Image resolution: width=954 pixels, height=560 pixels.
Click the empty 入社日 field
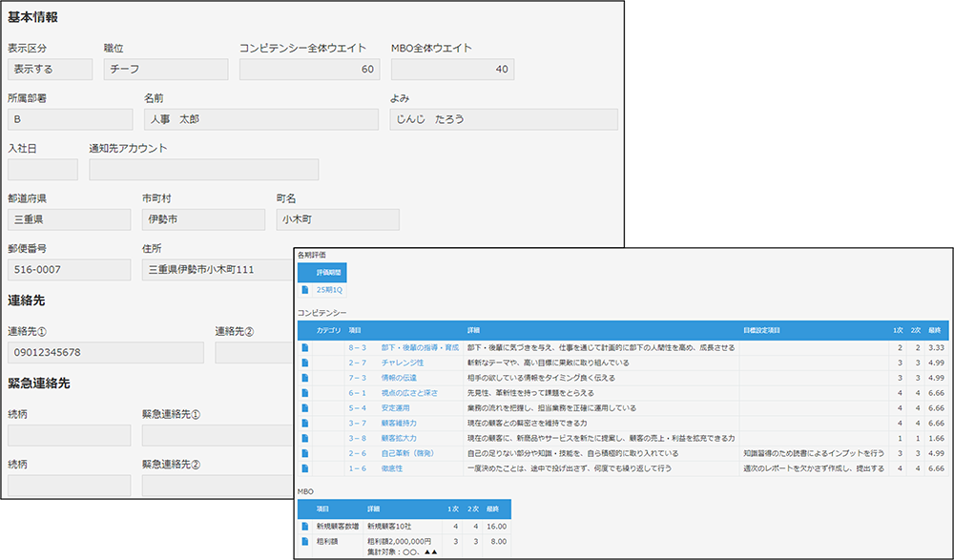click(x=42, y=170)
